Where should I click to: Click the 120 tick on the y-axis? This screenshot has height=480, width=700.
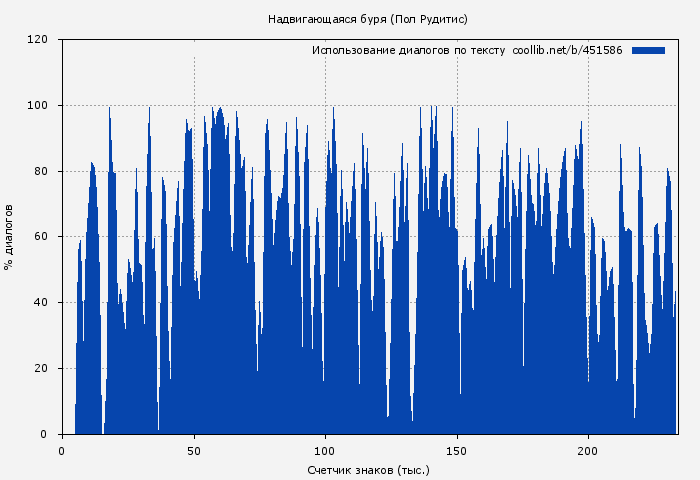coord(38,40)
